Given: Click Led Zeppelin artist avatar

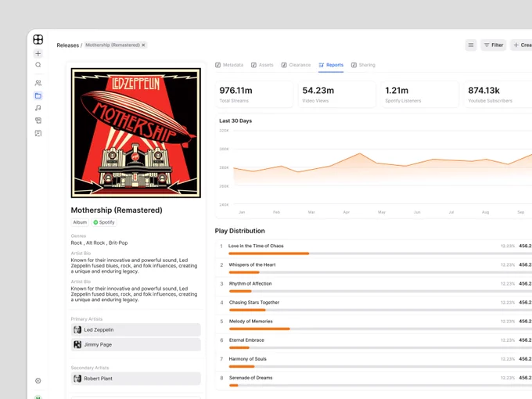Looking at the screenshot, I should pyautogui.click(x=77, y=330).
